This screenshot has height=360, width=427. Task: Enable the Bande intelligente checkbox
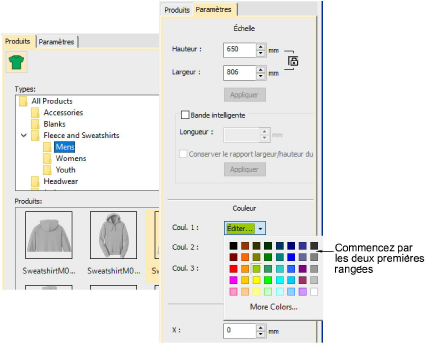185,115
